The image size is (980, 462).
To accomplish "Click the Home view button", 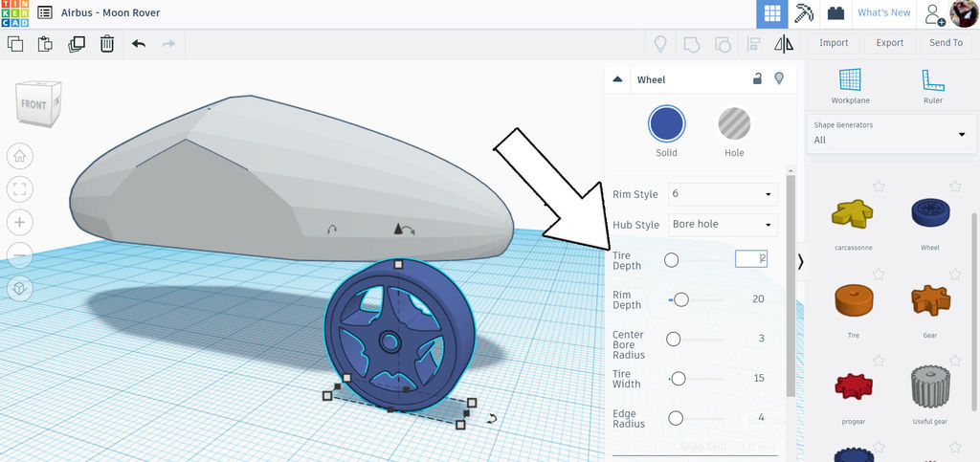I will [19, 156].
